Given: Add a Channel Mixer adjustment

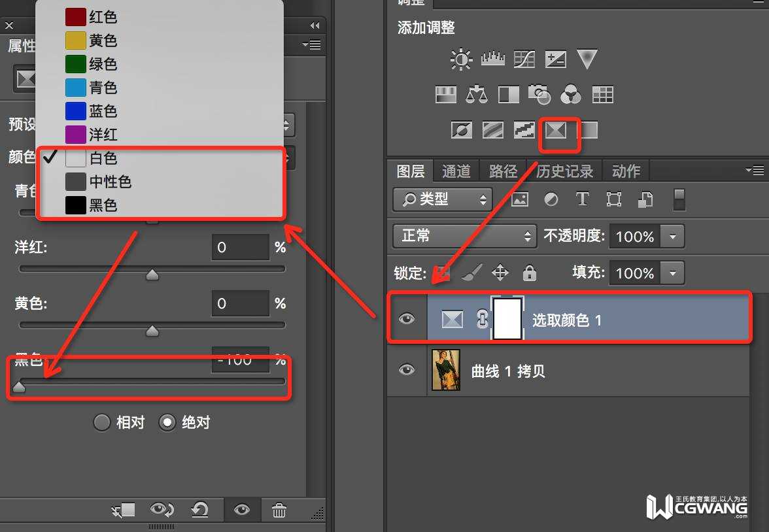Looking at the screenshot, I should (x=571, y=95).
